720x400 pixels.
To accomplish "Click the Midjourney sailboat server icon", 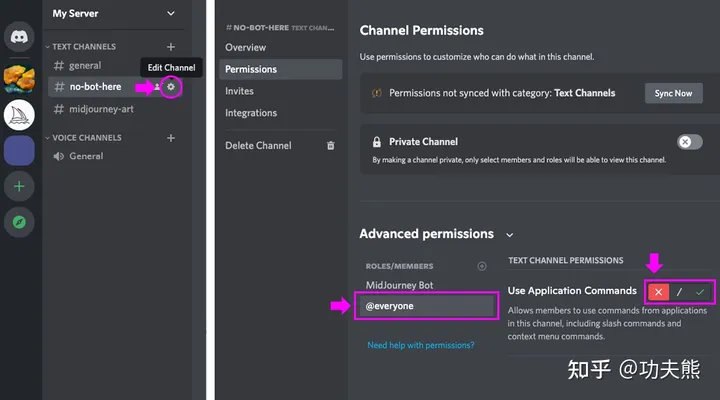I will click(x=20, y=115).
